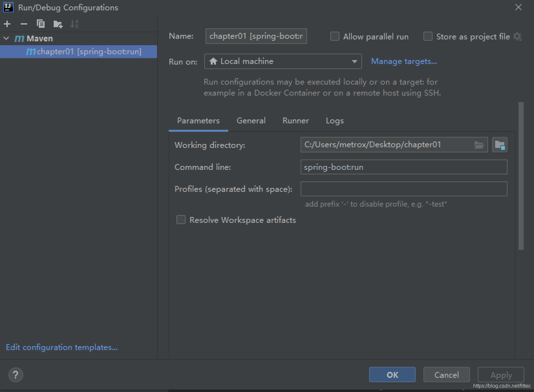Enable Allow parallel run checkbox

point(335,36)
